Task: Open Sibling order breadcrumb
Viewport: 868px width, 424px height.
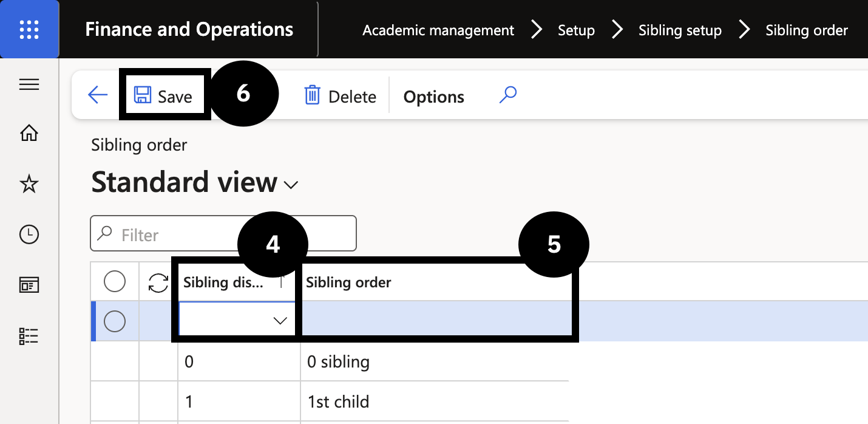Action: [807, 30]
